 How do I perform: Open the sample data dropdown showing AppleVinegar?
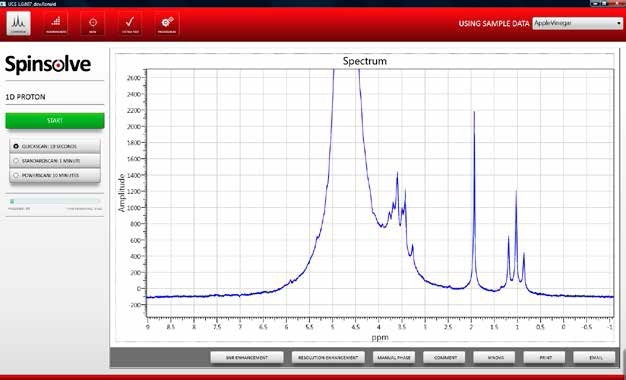click(x=577, y=23)
